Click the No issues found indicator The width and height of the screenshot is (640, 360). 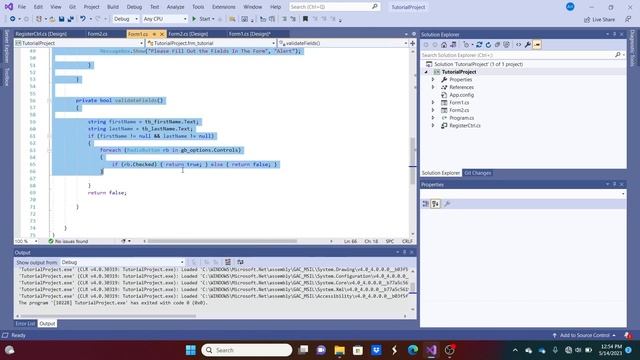pos(68,241)
